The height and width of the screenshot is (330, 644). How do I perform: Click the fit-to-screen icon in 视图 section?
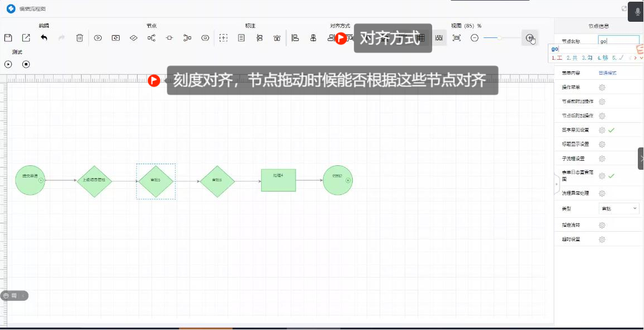[x=457, y=37]
